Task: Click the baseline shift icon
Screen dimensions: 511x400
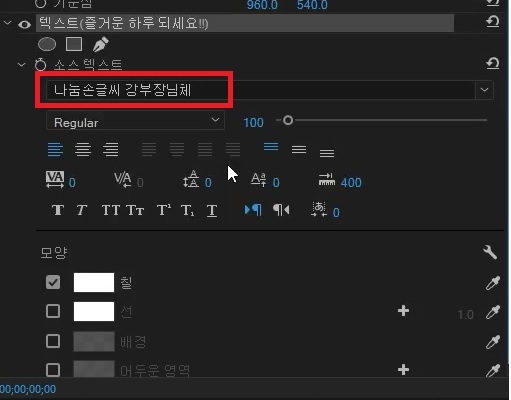Action: pyautogui.click(x=259, y=179)
